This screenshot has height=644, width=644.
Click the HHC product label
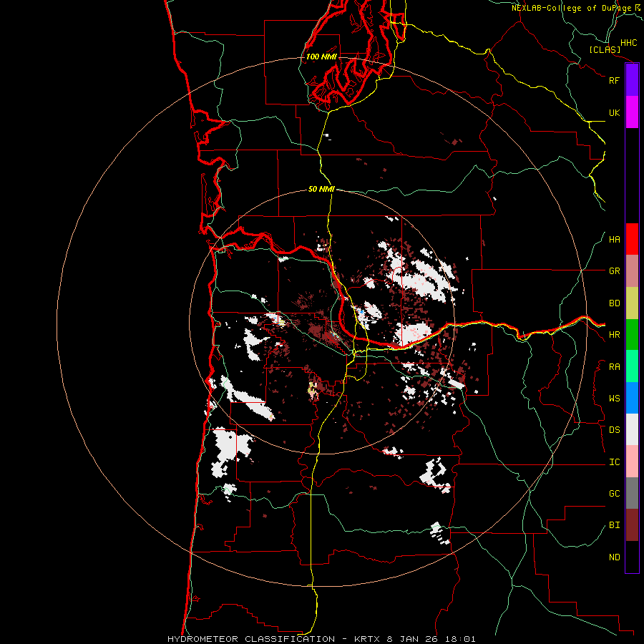click(x=629, y=43)
